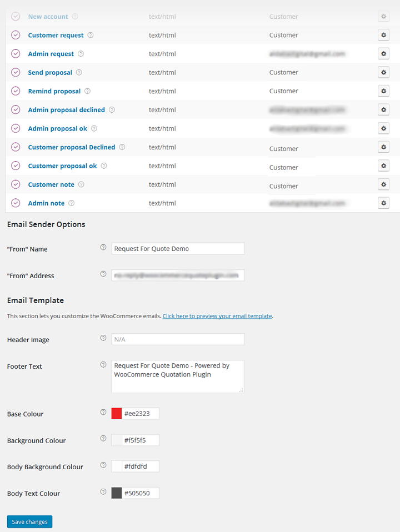Focus the Header Image input field
Viewport: 400px width, 532px height.
click(x=178, y=339)
